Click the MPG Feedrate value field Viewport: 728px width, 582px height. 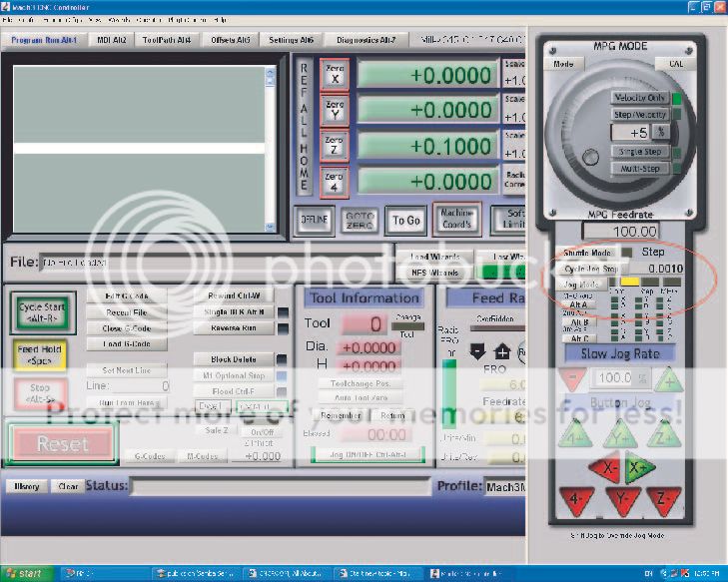click(620, 231)
